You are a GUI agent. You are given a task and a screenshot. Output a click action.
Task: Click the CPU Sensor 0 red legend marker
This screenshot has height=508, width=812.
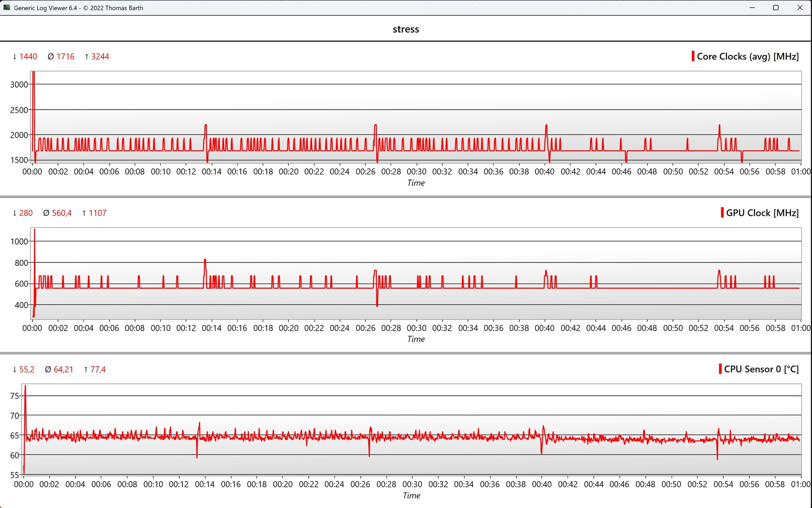[x=720, y=369]
